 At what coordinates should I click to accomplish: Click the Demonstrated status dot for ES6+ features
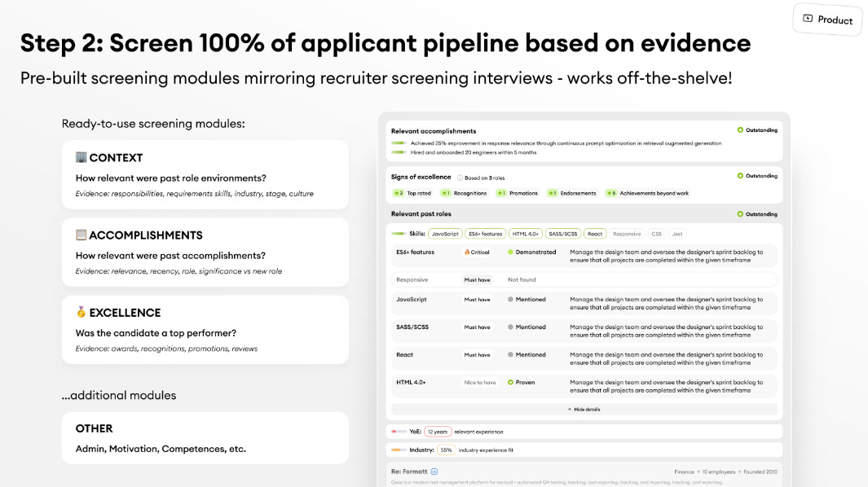click(510, 252)
